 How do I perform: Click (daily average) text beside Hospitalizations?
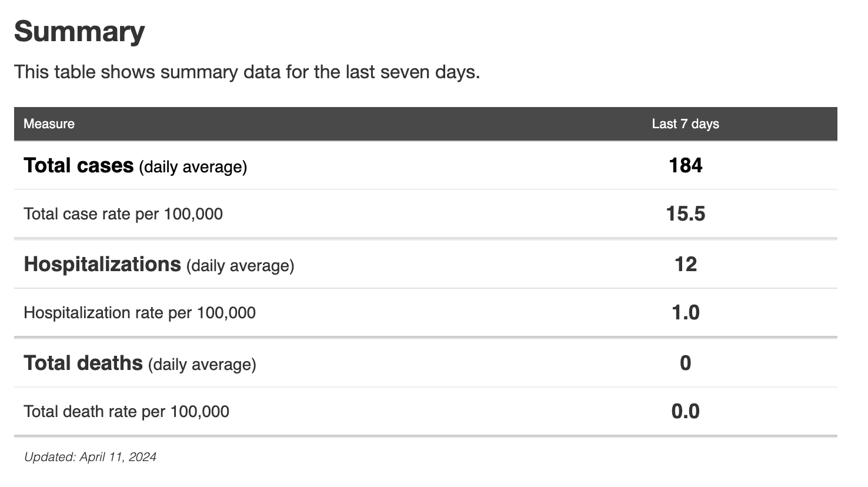240,266
